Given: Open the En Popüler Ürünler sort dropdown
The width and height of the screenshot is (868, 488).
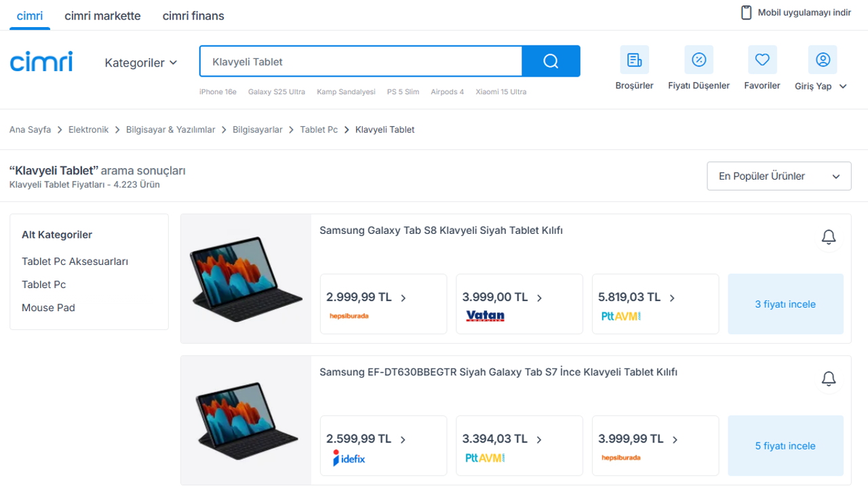Looking at the screenshot, I should point(778,176).
